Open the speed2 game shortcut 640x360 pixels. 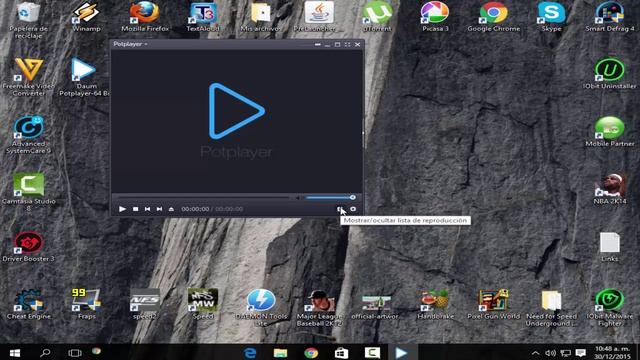pos(144,304)
